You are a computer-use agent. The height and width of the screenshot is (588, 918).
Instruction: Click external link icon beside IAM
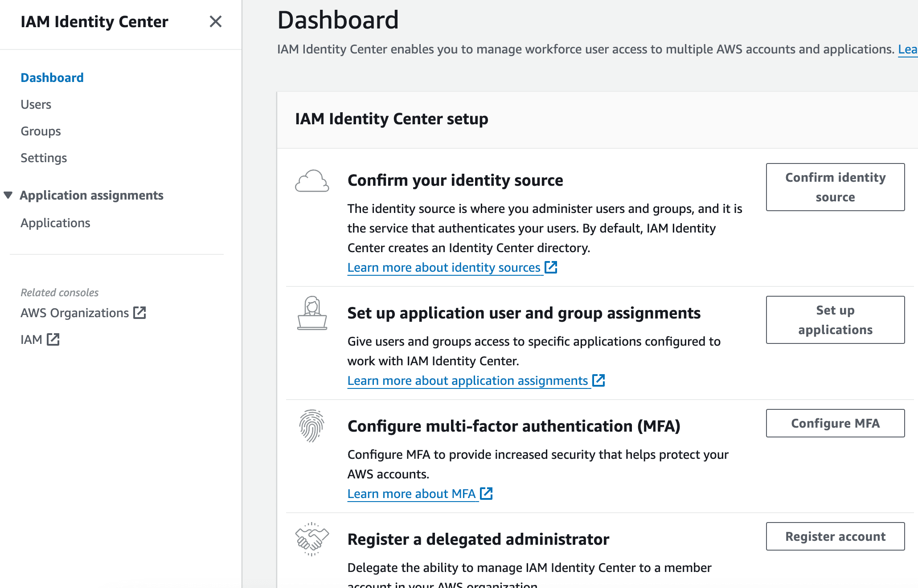point(53,339)
